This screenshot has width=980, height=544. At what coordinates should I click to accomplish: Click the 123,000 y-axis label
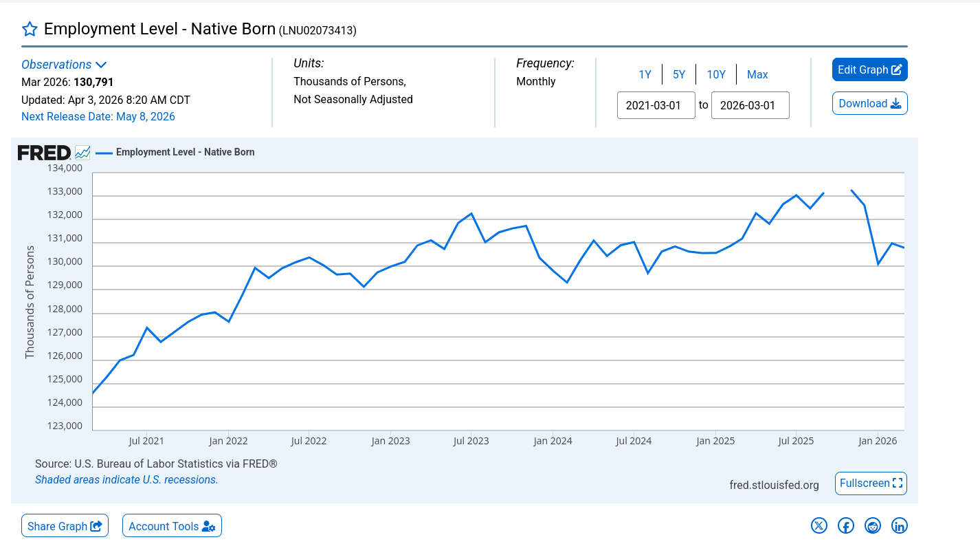tap(65, 426)
